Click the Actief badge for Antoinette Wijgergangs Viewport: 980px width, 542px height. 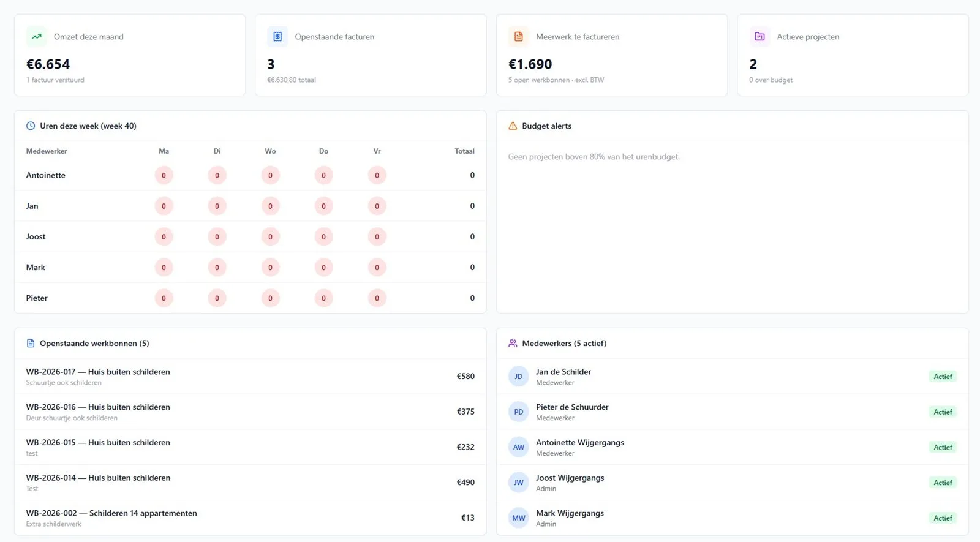point(943,448)
